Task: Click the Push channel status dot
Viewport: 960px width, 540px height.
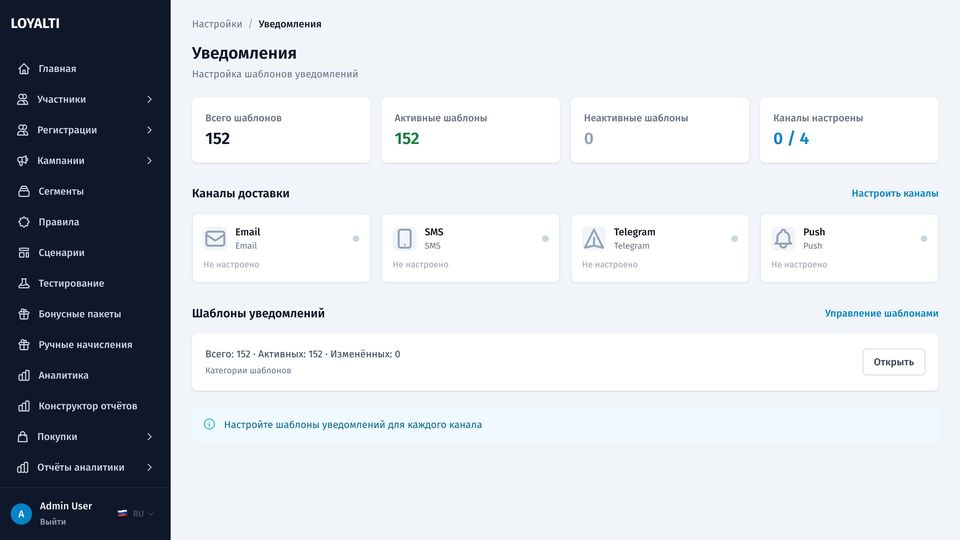Action: point(924,239)
